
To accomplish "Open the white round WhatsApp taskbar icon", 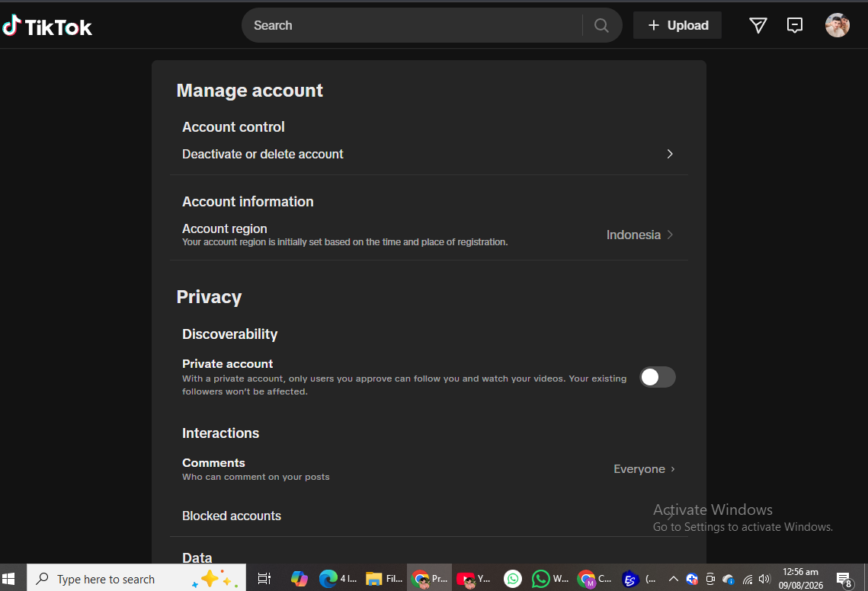I will (513, 579).
